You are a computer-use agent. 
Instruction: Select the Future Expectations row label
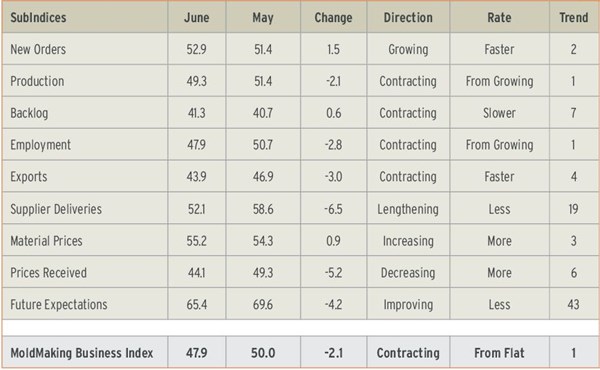point(59,305)
